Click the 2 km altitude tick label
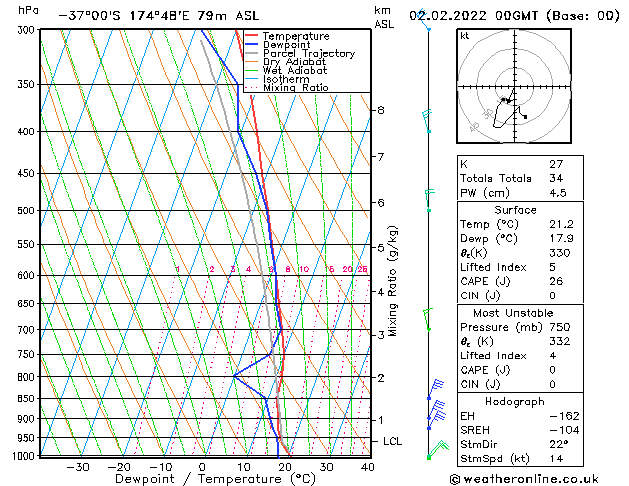 click(381, 378)
